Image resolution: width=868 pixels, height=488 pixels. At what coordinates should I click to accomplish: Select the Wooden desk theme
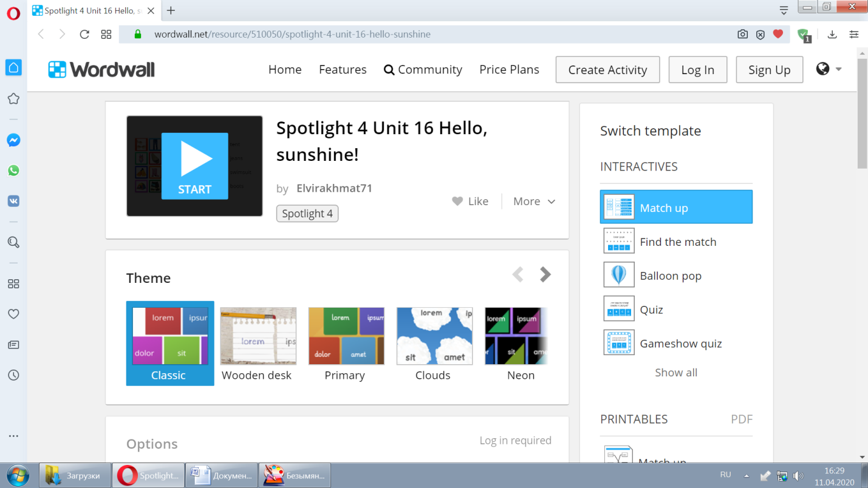click(258, 344)
